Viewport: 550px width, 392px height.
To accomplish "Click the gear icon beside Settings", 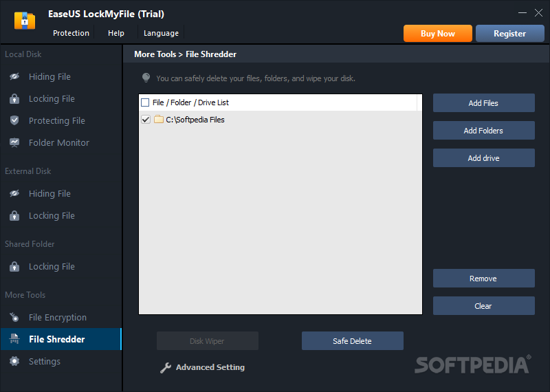I will (x=14, y=361).
